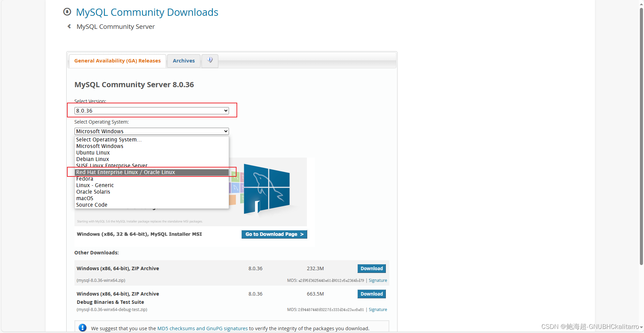The image size is (644, 333).
Task: Open the Select Version dropdown showing 8.0.36
Action: click(x=151, y=111)
